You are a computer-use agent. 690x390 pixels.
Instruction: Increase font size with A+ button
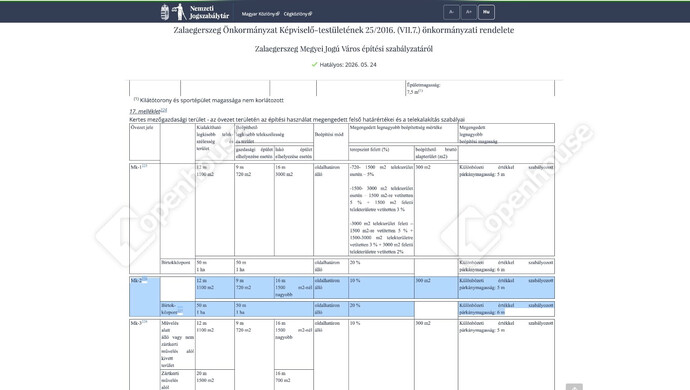tap(469, 12)
